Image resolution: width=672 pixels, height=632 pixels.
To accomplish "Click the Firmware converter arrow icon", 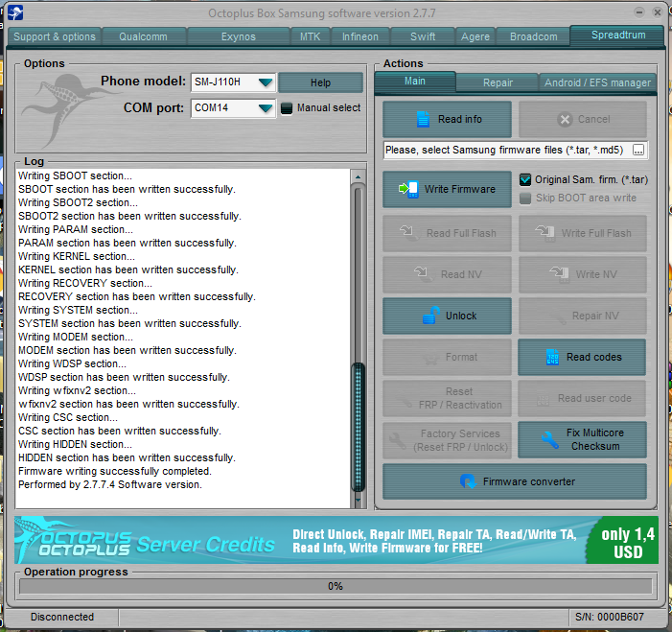I will [x=468, y=481].
